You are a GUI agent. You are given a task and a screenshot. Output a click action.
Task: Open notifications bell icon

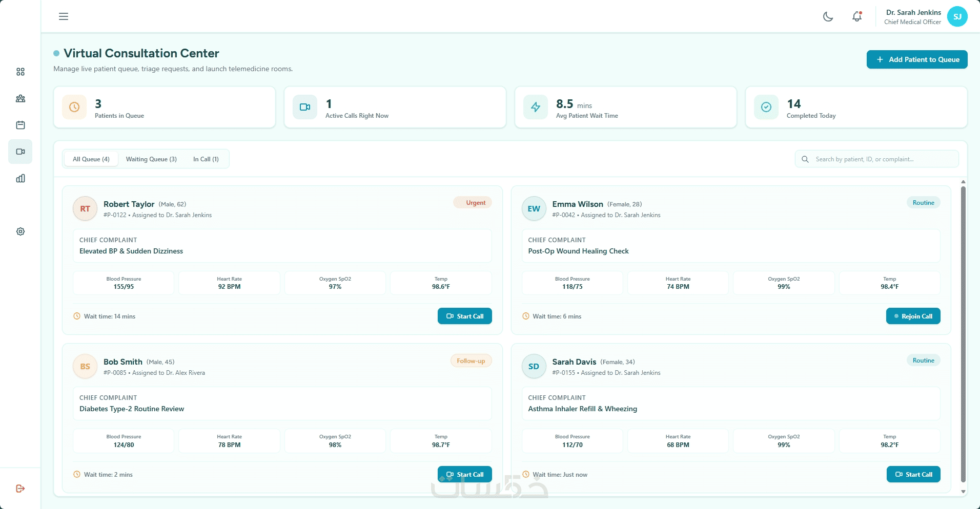[x=857, y=16]
